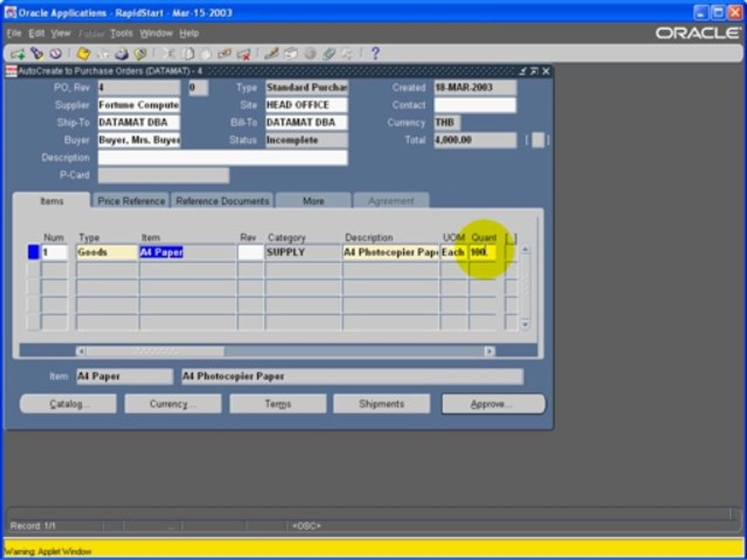The width and height of the screenshot is (747, 560).
Task: Click the Cut scissors toolbar icon
Action: point(168,54)
